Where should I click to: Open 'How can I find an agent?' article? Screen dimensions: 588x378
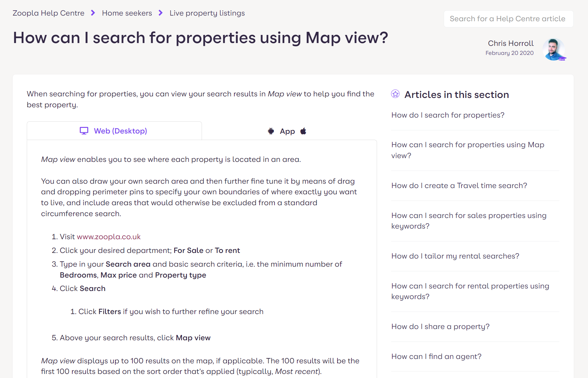click(436, 356)
